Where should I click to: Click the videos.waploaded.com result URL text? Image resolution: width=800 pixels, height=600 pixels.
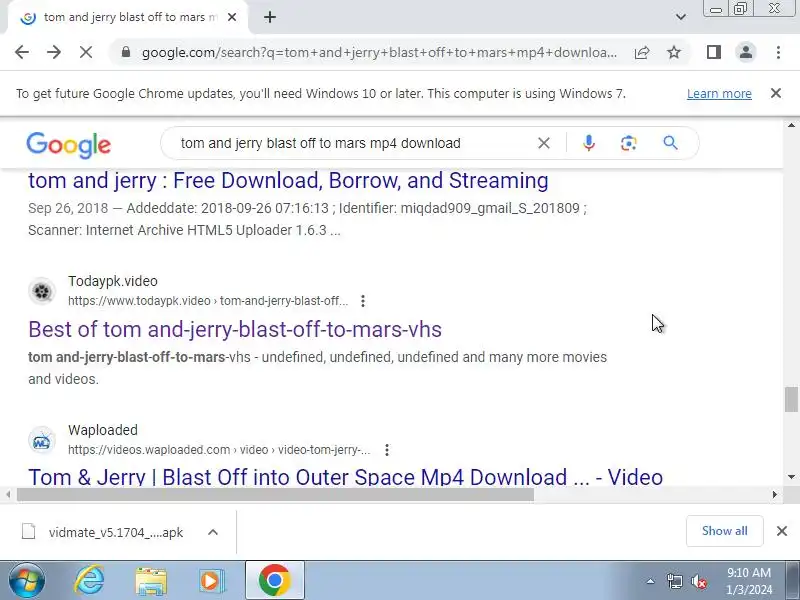tap(219, 450)
